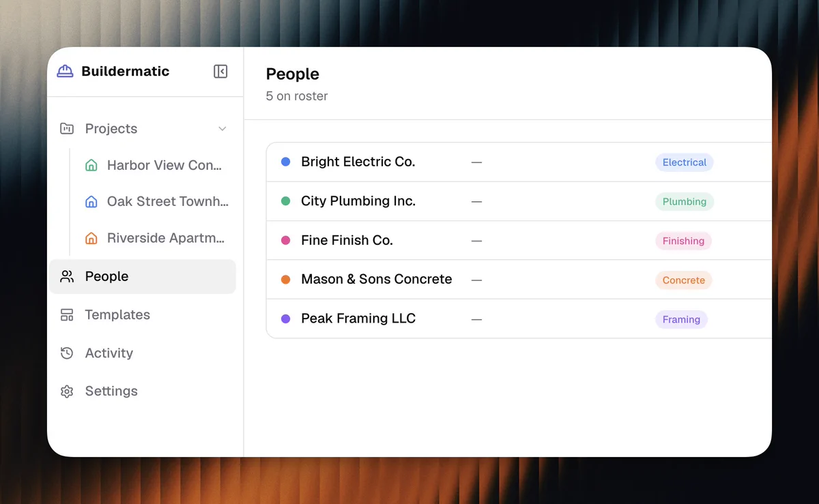Image resolution: width=819 pixels, height=504 pixels.
Task: Click the dash in Fine Finish Co. row
Action: point(476,241)
